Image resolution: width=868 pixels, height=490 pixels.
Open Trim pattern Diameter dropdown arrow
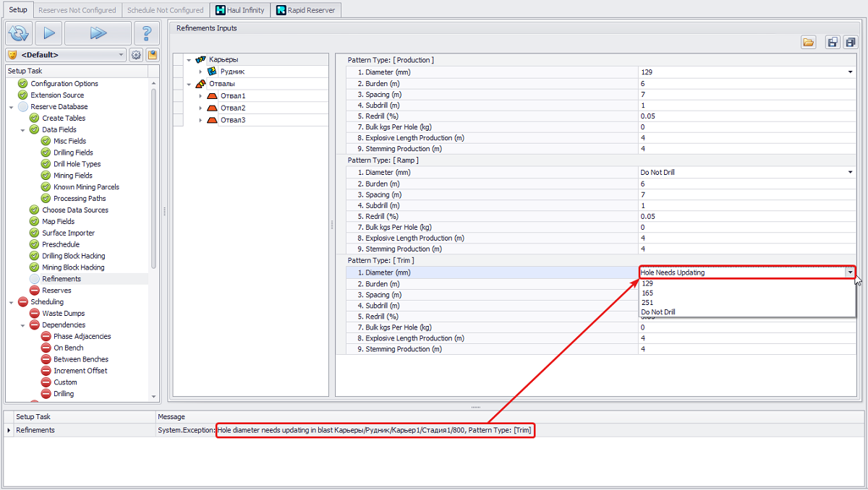pos(850,272)
